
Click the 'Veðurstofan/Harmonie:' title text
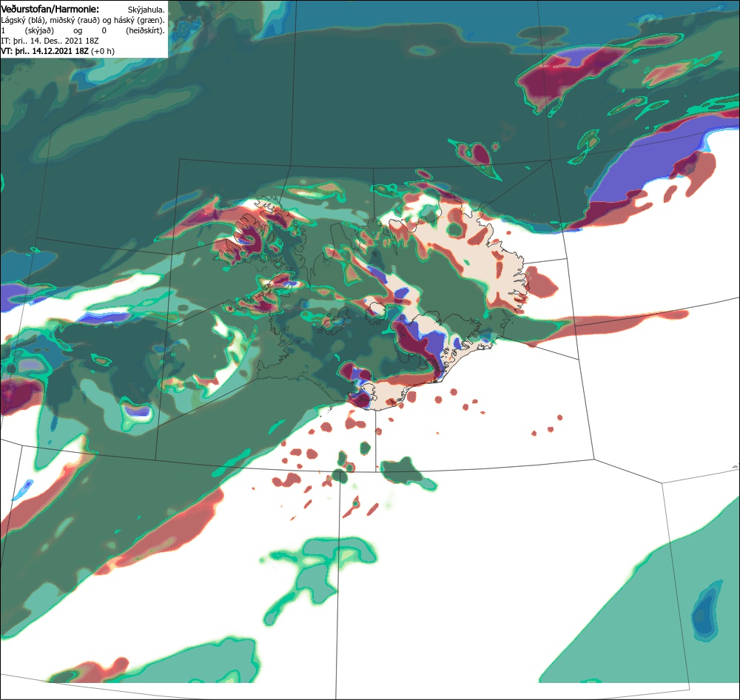(x=50, y=9)
